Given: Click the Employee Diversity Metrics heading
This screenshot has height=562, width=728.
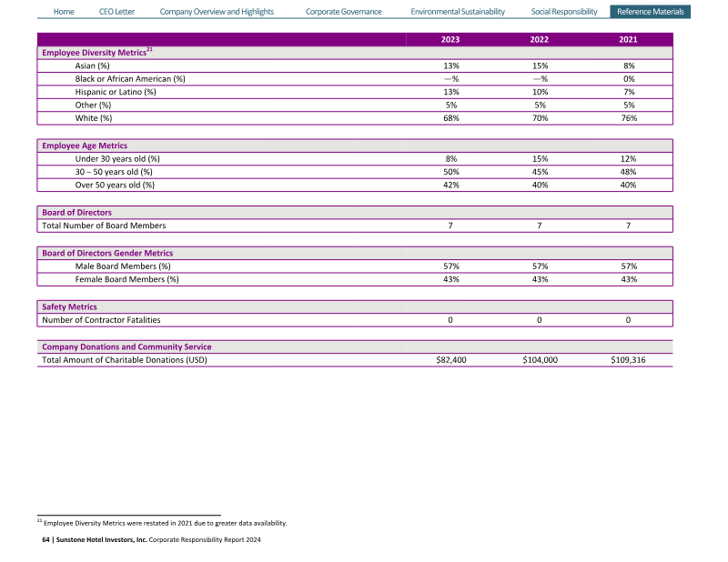Looking at the screenshot, I should coord(93,53).
